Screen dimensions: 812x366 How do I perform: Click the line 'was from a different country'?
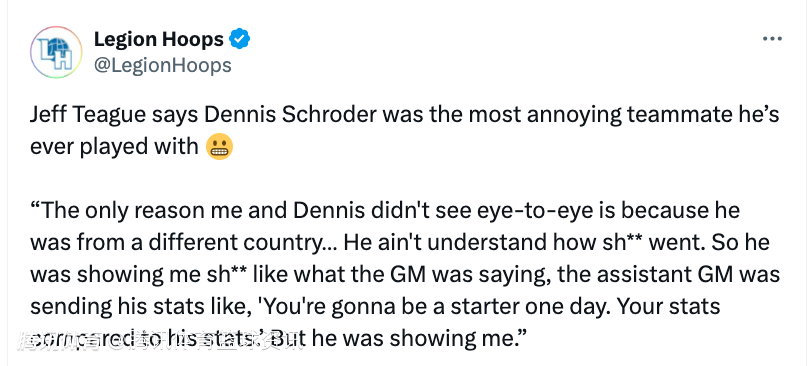point(184,242)
